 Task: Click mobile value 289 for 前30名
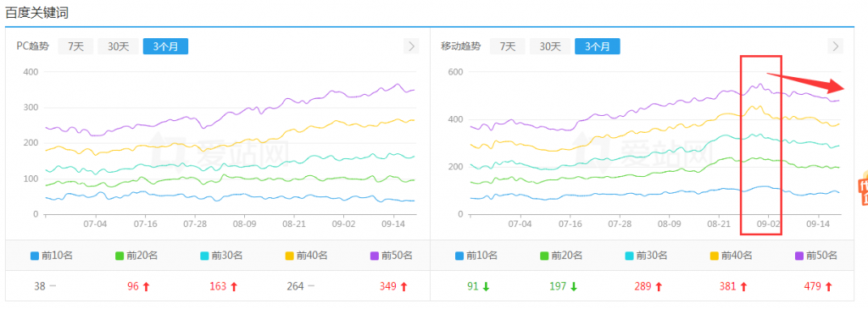click(643, 286)
